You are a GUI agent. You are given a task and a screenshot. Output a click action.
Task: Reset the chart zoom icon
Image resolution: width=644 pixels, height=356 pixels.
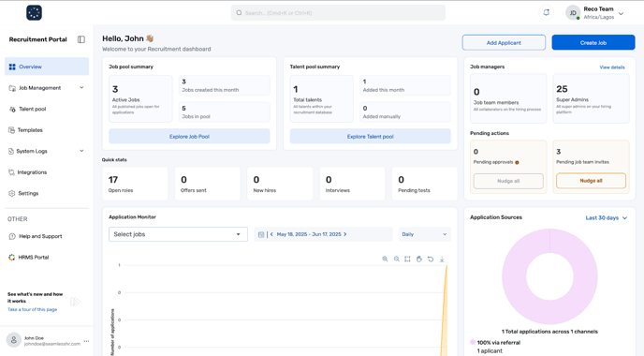pyautogui.click(x=431, y=259)
